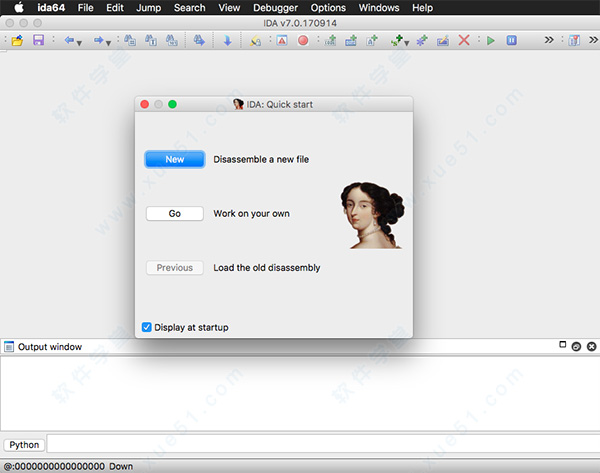Image resolution: width=600 pixels, height=473 pixels.
Task: Click the key and lock toolbar icon
Action: (x=255, y=41)
